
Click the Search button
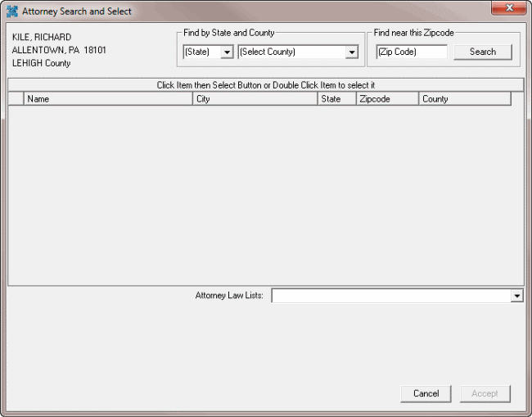pyautogui.click(x=482, y=52)
